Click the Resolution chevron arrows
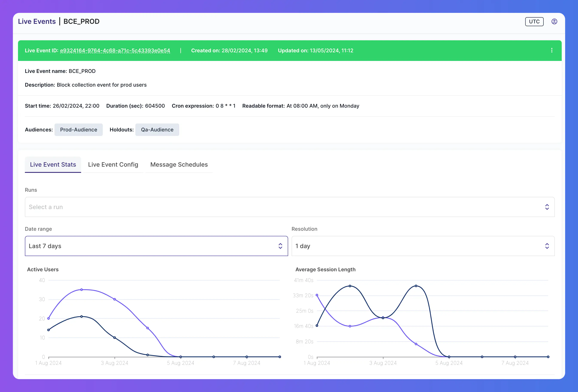This screenshot has height=392, width=578. [x=547, y=246]
